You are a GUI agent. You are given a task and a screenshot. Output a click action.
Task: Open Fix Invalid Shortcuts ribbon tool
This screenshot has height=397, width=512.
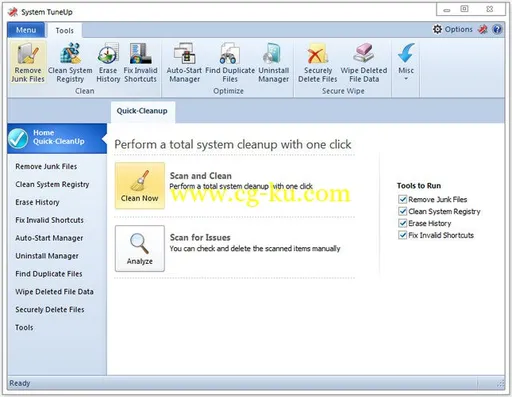[140, 62]
